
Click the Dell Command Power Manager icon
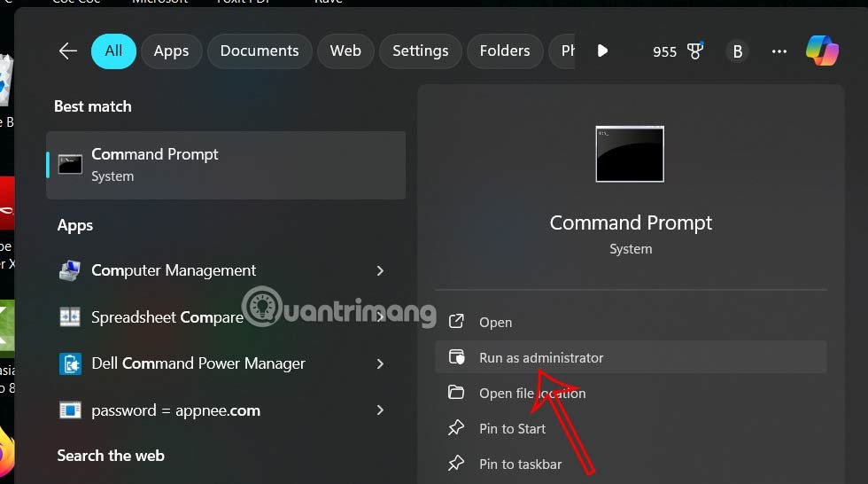[70, 363]
